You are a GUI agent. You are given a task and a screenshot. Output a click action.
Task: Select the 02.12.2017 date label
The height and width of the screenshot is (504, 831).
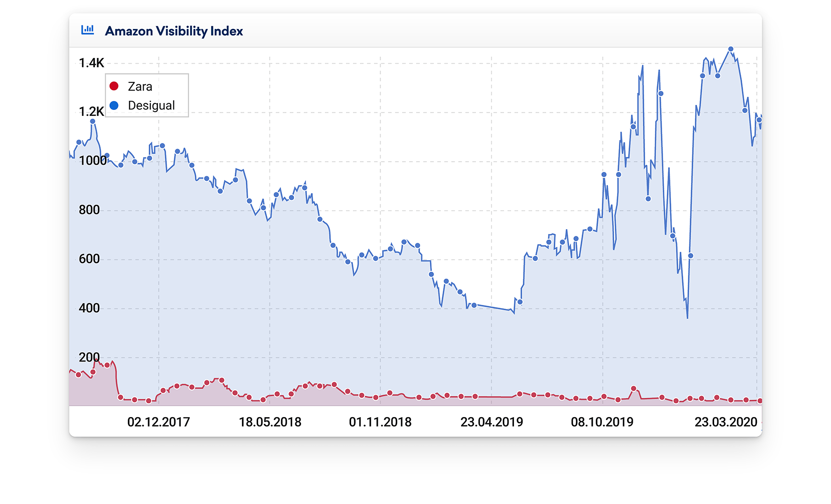pyautogui.click(x=158, y=422)
